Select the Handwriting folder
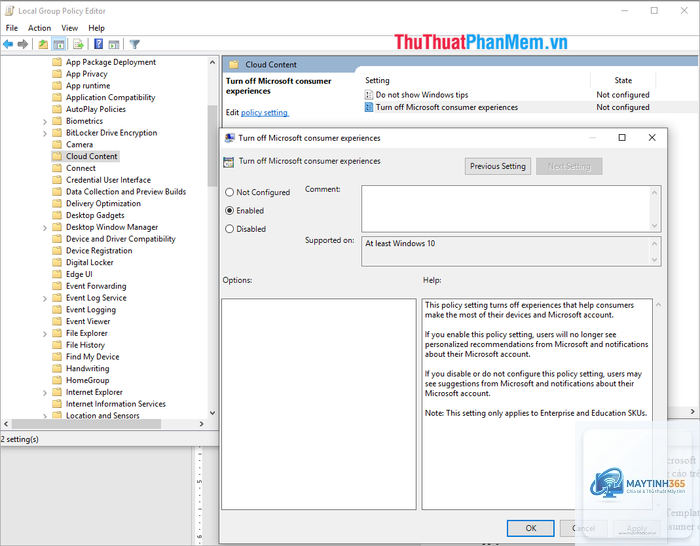The width and height of the screenshot is (700, 546). pyautogui.click(x=88, y=368)
